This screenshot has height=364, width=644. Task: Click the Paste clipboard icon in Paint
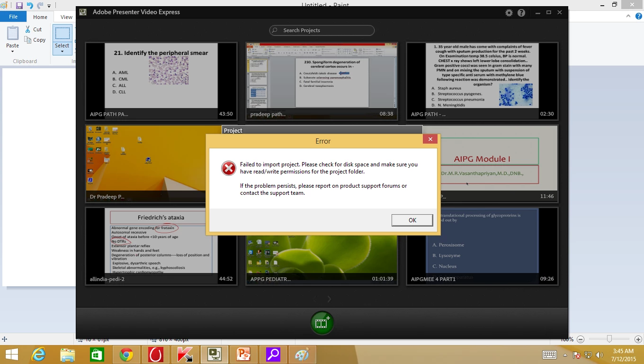[13, 34]
